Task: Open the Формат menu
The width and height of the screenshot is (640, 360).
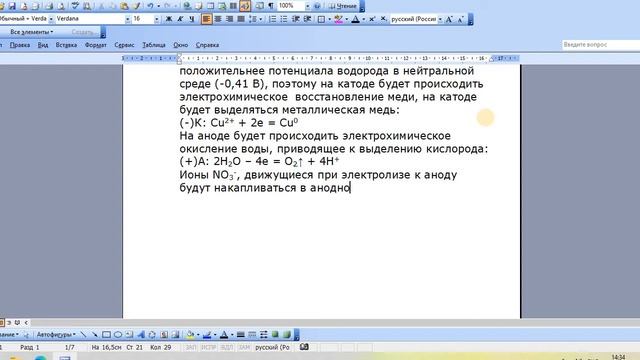Action: pyautogui.click(x=96, y=45)
